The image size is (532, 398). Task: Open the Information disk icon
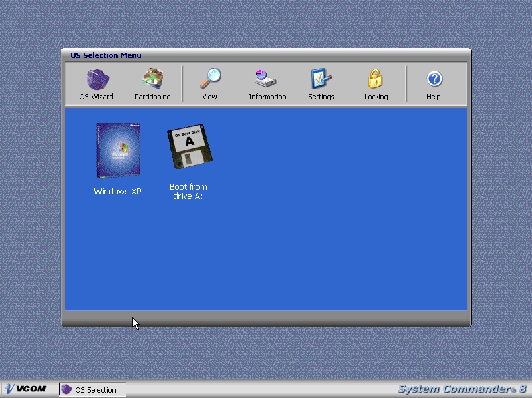[265, 79]
